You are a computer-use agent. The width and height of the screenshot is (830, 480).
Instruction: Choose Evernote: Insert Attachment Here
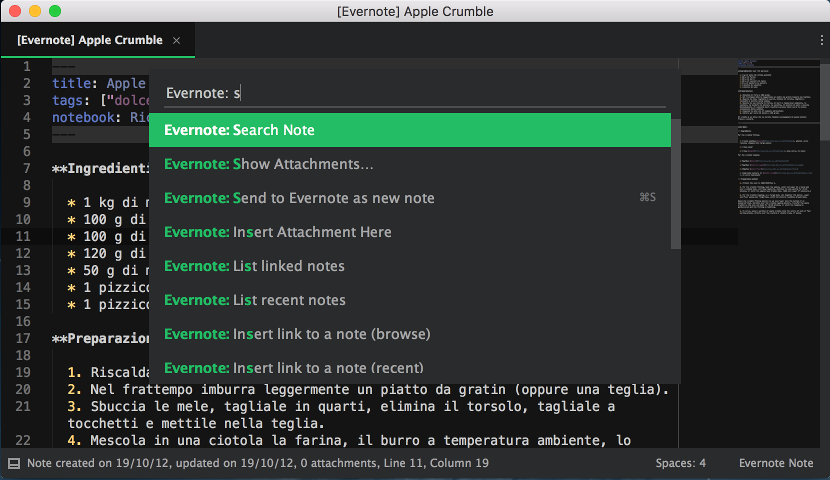(x=410, y=232)
